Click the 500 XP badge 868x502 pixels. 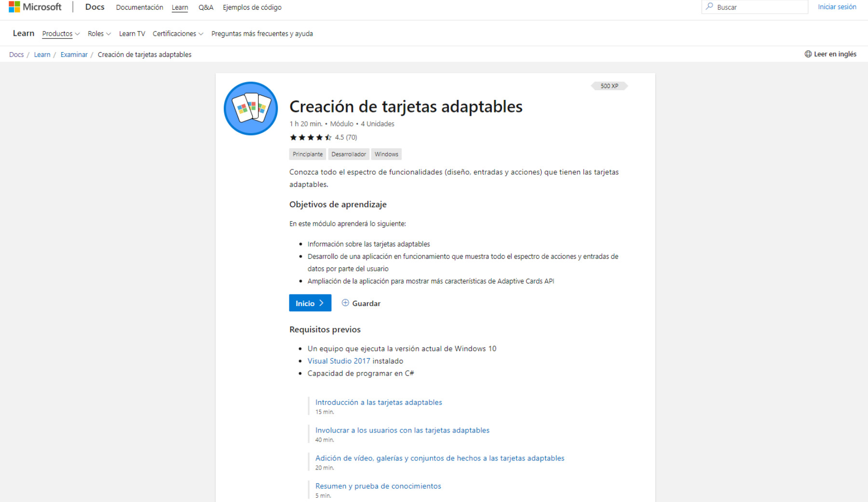coord(610,86)
